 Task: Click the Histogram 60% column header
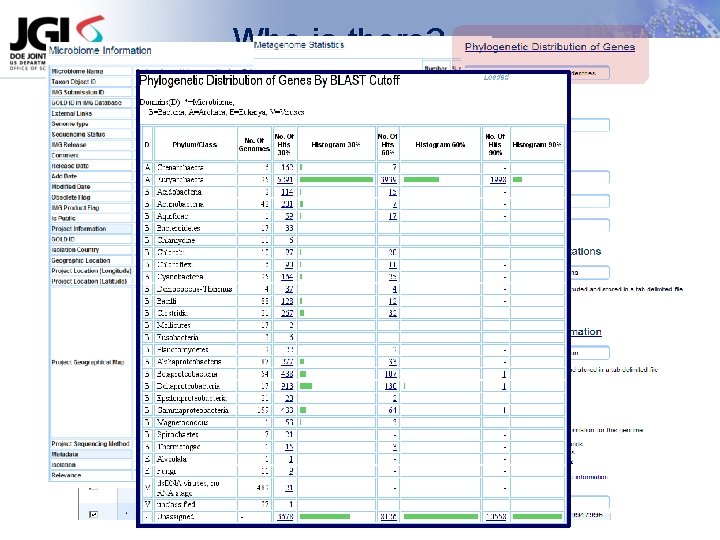tap(440, 145)
